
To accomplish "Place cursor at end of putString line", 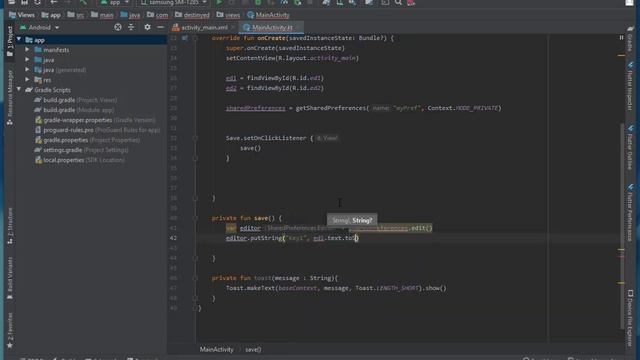I will [x=359, y=238].
